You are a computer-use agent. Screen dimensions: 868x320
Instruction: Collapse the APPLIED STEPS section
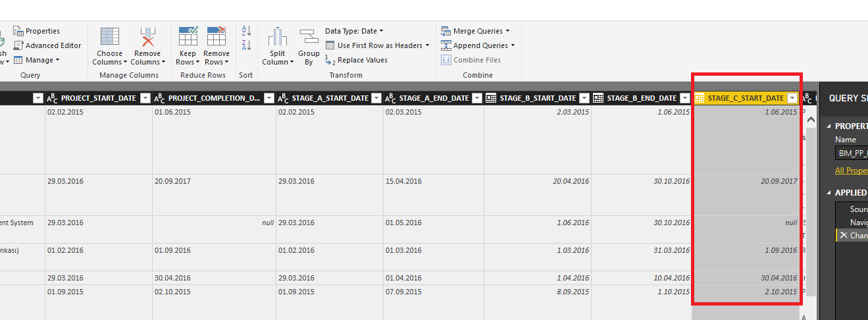[x=830, y=193]
